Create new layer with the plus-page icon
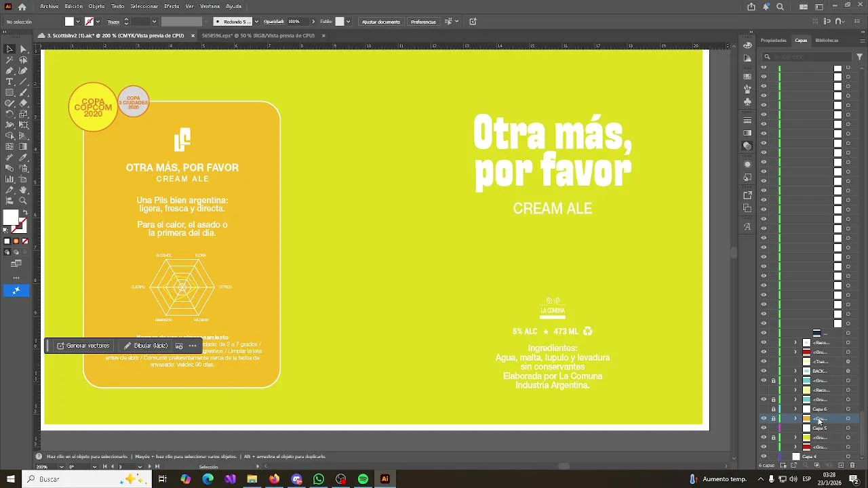 (841, 466)
